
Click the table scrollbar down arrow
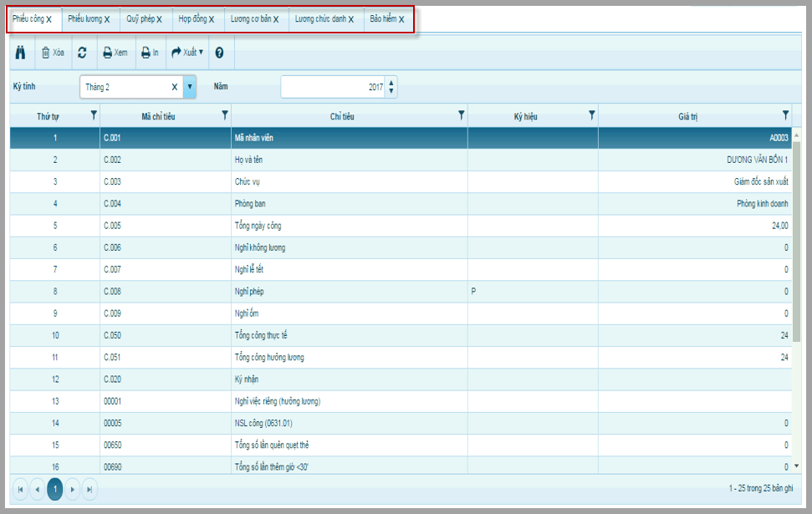click(796, 466)
